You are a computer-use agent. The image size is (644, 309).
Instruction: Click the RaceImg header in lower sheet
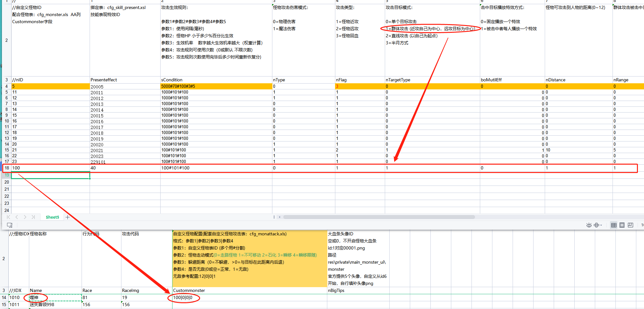tap(146, 290)
